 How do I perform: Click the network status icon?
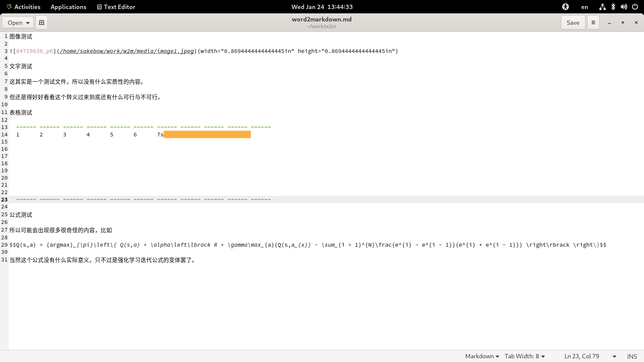coord(602,7)
